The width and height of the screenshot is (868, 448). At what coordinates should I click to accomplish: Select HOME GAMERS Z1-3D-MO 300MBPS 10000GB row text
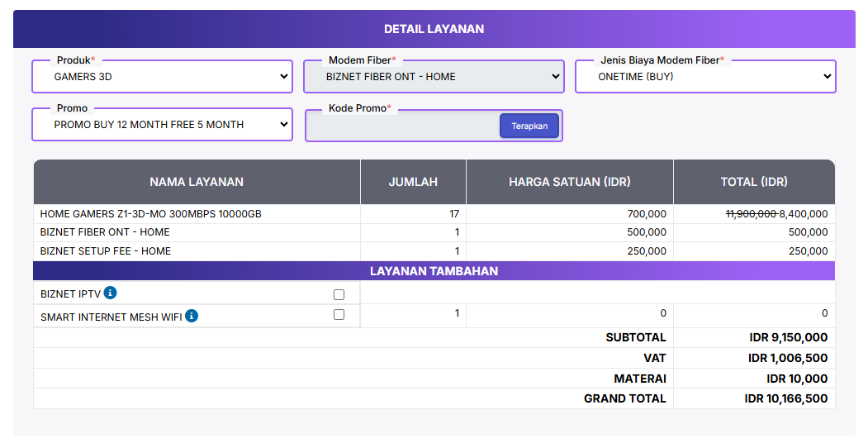[150, 214]
